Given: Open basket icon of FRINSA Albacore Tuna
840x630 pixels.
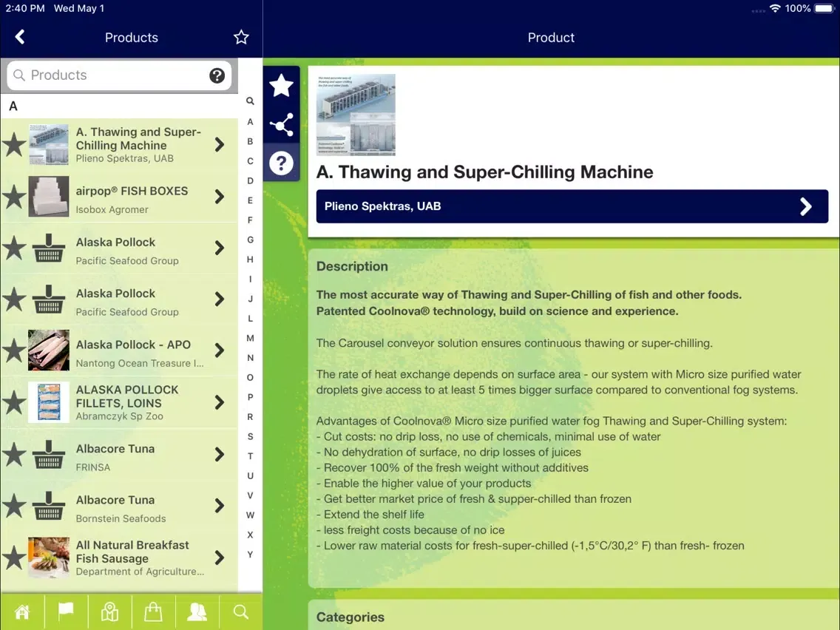Looking at the screenshot, I should 49,454.
